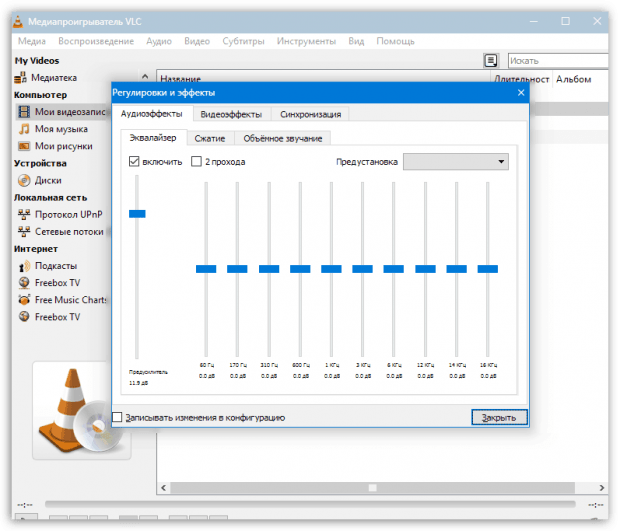The height and width of the screenshot is (531, 620).
Task: Click the 12 КГц band slider handle
Action: 425,269
